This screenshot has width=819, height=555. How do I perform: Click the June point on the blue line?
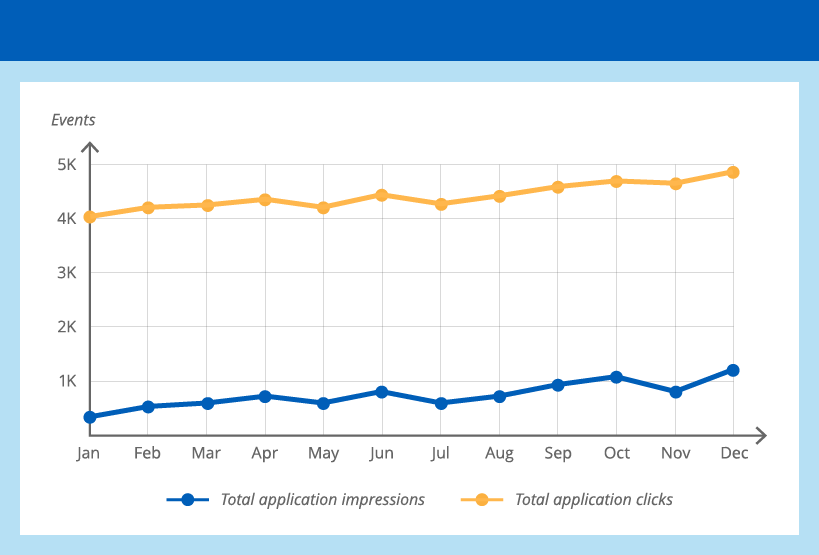(x=382, y=391)
